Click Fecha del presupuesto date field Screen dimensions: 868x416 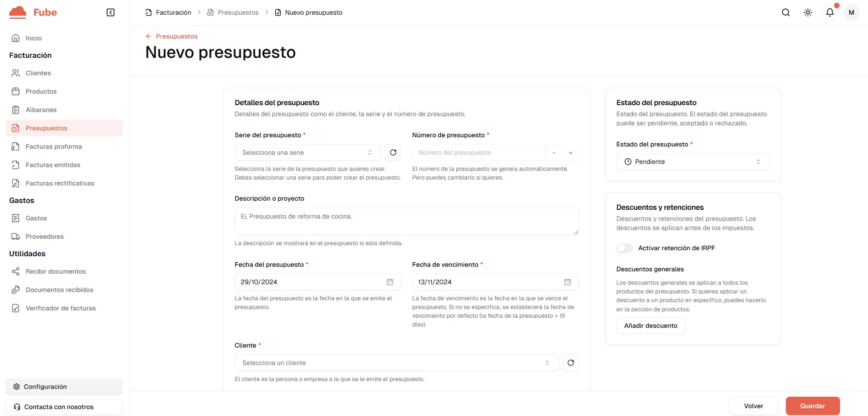click(x=318, y=282)
